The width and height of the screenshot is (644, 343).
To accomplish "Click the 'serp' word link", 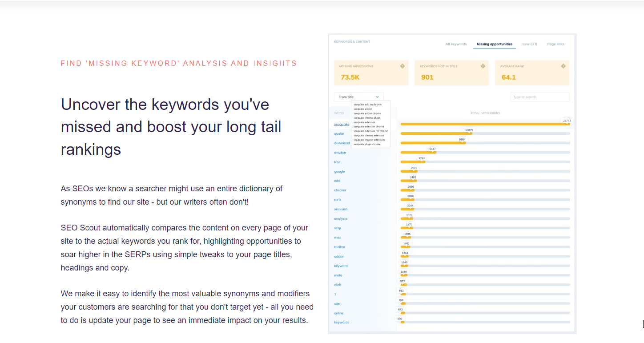I will 338,228.
